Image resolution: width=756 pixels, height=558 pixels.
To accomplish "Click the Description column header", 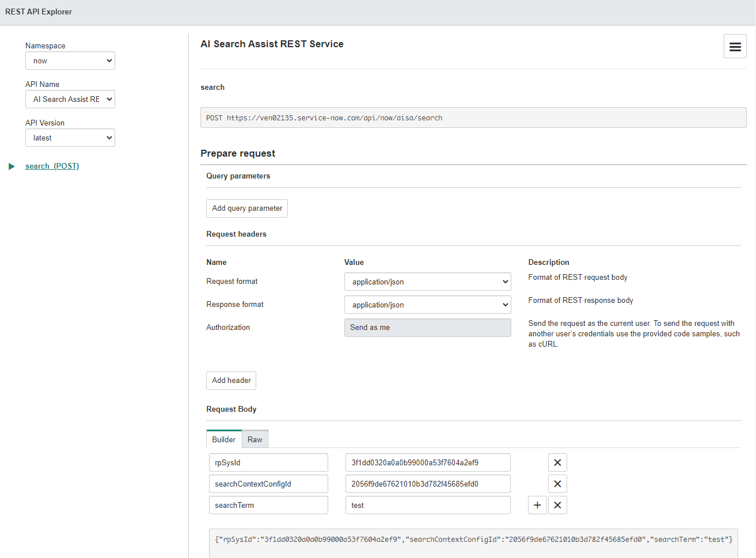I will pyautogui.click(x=549, y=263).
